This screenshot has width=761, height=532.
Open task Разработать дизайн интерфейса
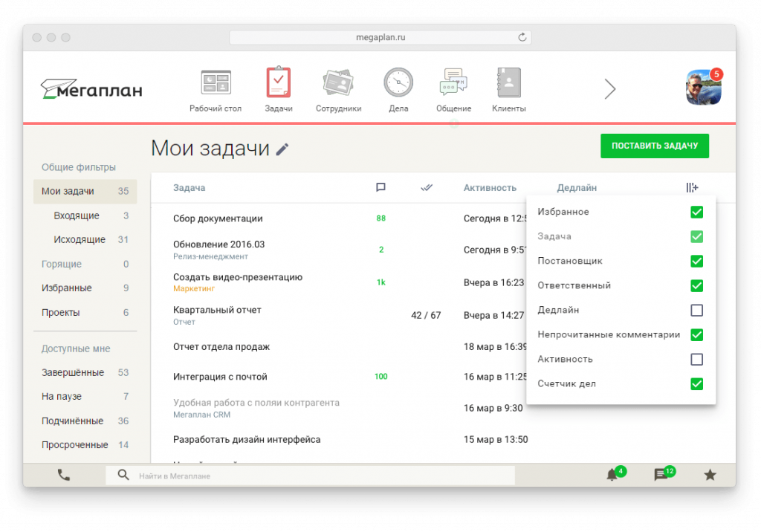coord(247,440)
